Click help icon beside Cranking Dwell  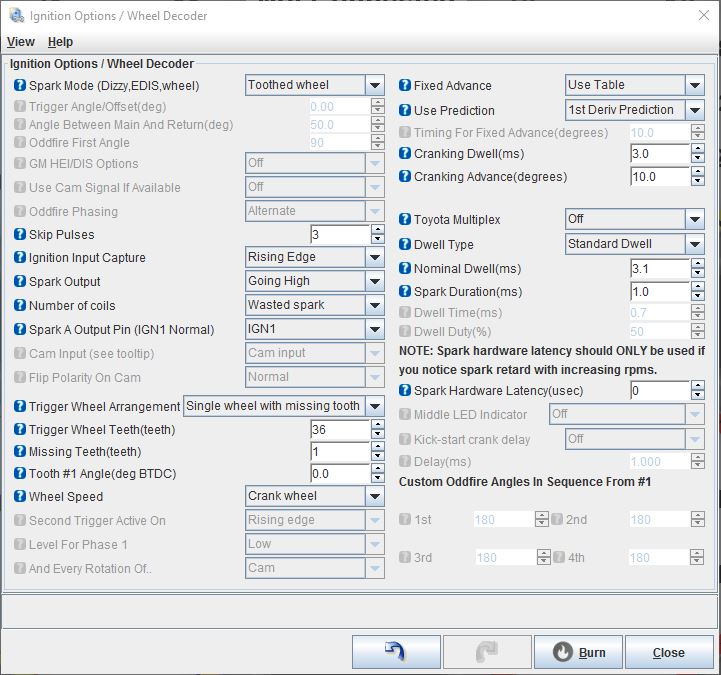(x=405, y=153)
